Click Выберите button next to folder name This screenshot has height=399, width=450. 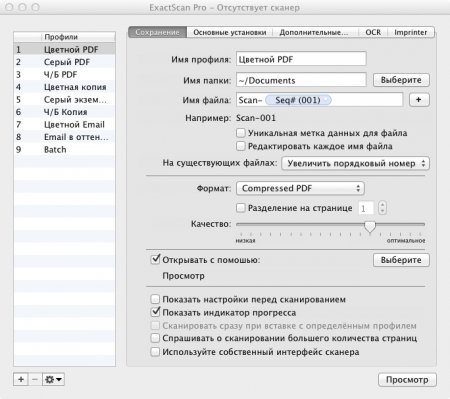[401, 80]
